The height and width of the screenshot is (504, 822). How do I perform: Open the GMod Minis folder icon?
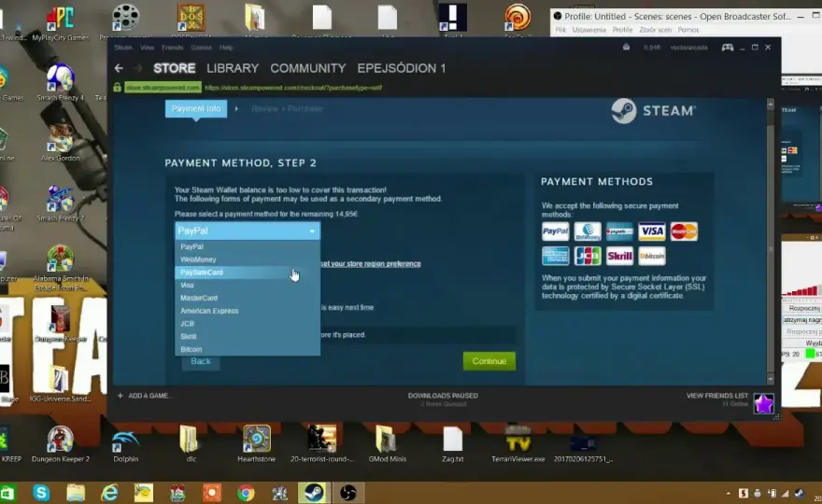coord(387,444)
